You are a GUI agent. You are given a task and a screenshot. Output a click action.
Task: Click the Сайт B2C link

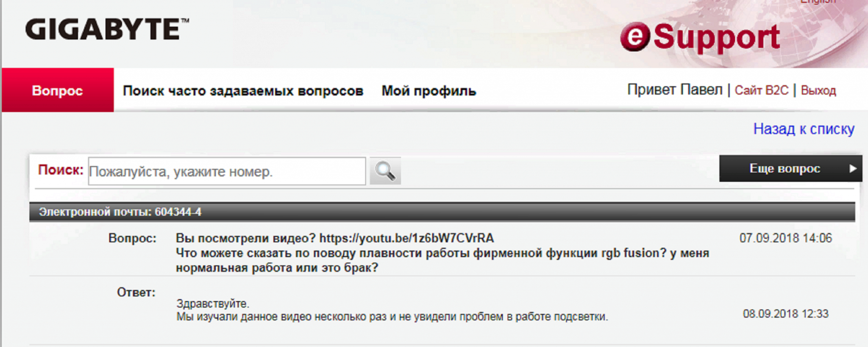(x=762, y=90)
